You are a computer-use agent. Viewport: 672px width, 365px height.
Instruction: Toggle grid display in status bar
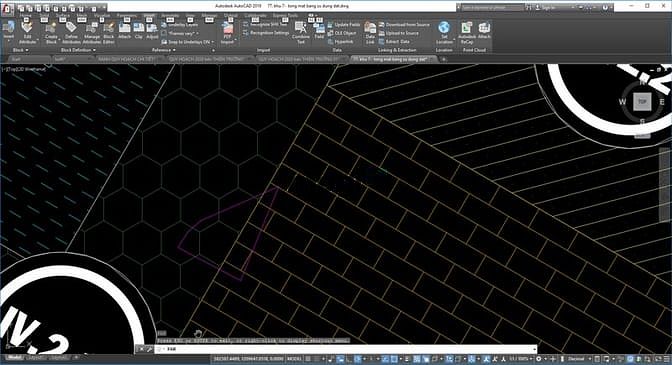coord(308,359)
